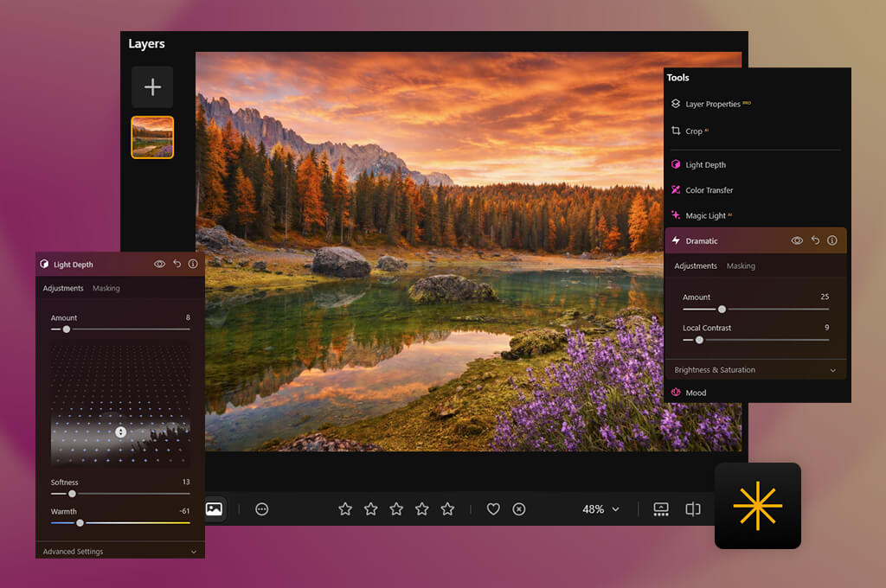Rate photo four stars
This screenshot has height=588, width=886.
coord(422,509)
